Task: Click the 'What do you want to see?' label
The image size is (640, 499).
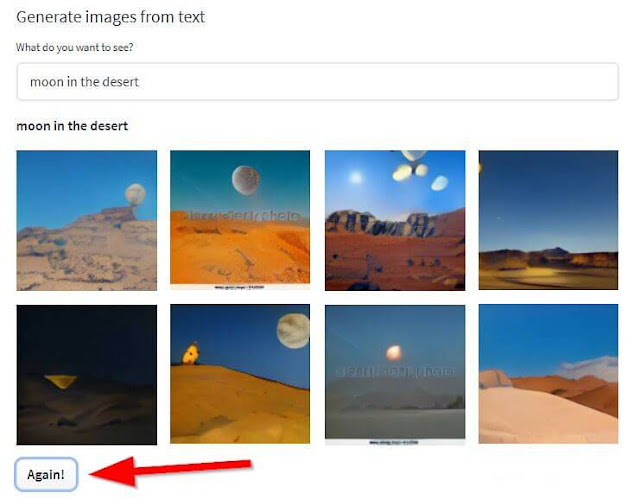Action: pos(75,47)
